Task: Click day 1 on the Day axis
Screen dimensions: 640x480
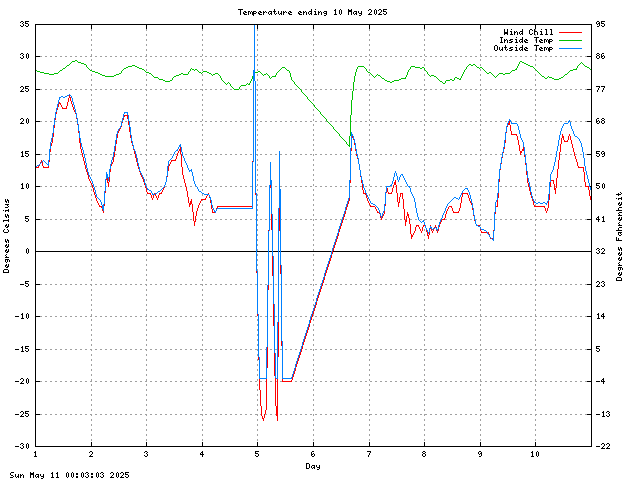Action: pos(36,454)
